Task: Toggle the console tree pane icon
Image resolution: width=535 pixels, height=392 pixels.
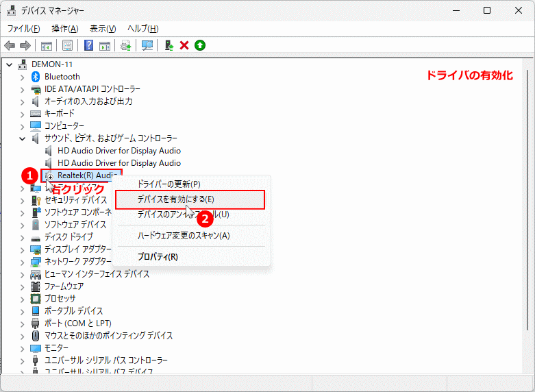Action: click(x=47, y=45)
